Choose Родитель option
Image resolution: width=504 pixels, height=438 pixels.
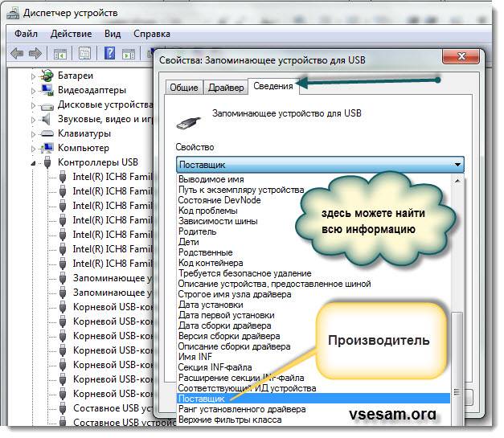click(198, 231)
